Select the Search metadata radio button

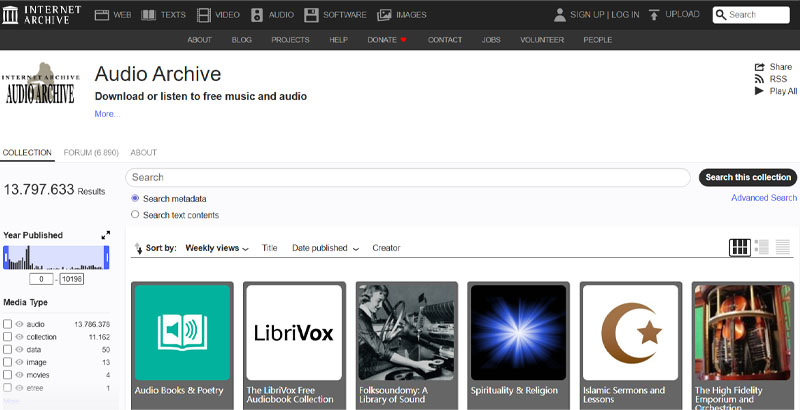pyautogui.click(x=135, y=198)
